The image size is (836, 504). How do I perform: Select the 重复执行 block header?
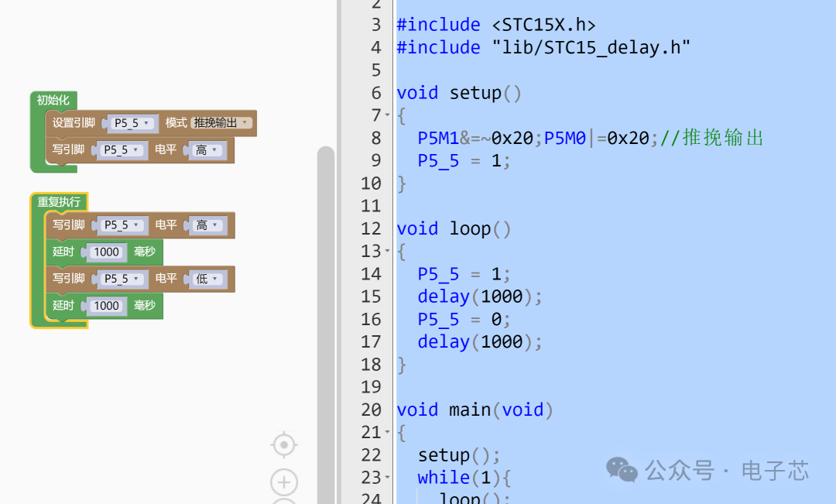click(x=59, y=201)
